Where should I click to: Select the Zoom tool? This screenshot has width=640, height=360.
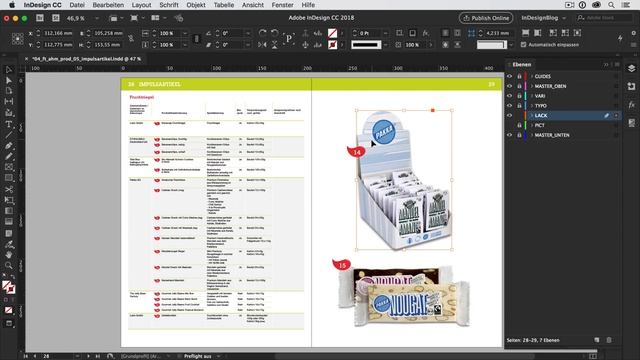click(x=9, y=266)
